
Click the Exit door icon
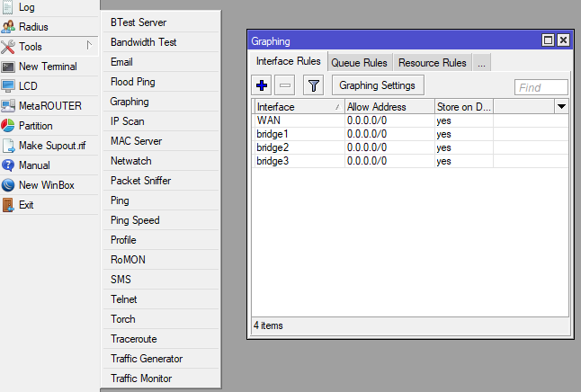tap(9, 205)
